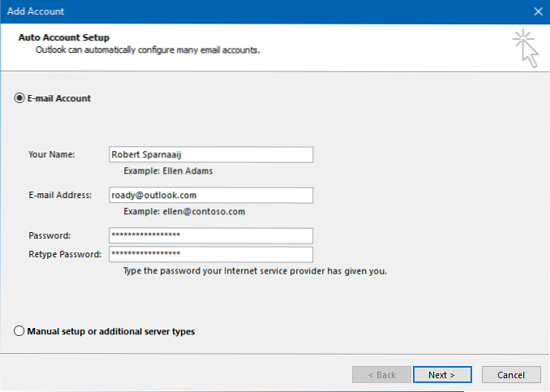Click the "E-mail Address:" label

pos(61,195)
